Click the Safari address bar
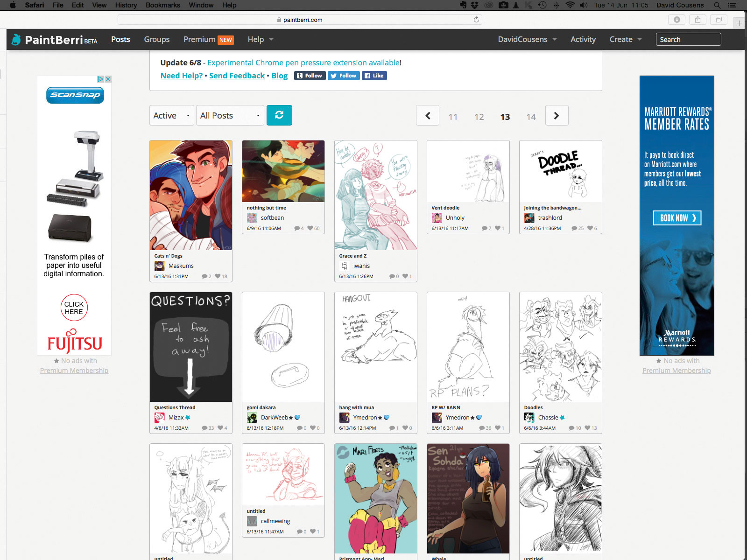The image size is (747, 560). click(300, 20)
